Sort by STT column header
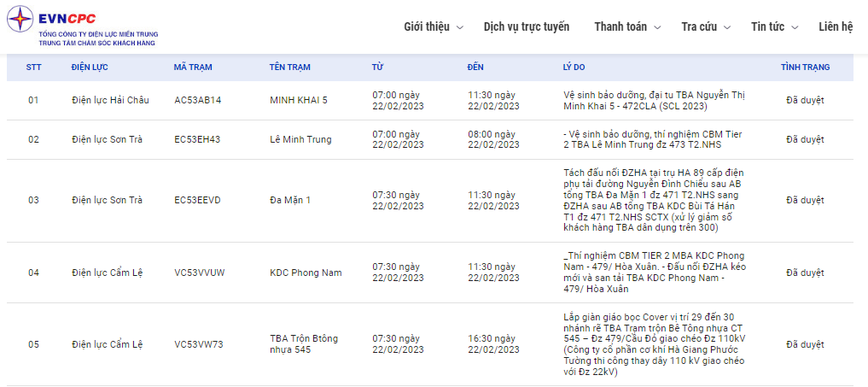This screenshot has height=387, width=868. click(34, 67)
